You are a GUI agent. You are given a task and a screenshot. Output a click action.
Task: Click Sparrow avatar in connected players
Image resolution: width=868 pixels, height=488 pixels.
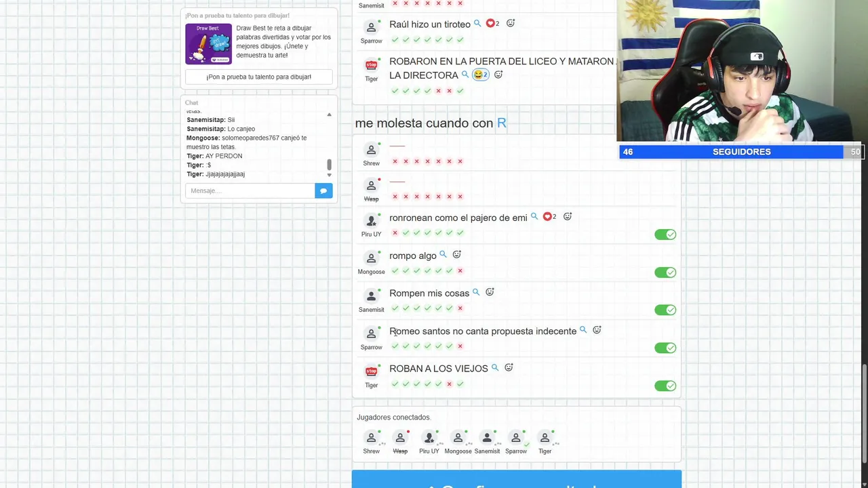point(516,438)
